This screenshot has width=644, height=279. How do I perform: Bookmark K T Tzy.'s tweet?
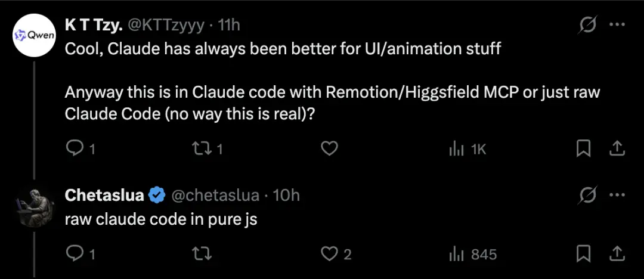click(584, 149)
